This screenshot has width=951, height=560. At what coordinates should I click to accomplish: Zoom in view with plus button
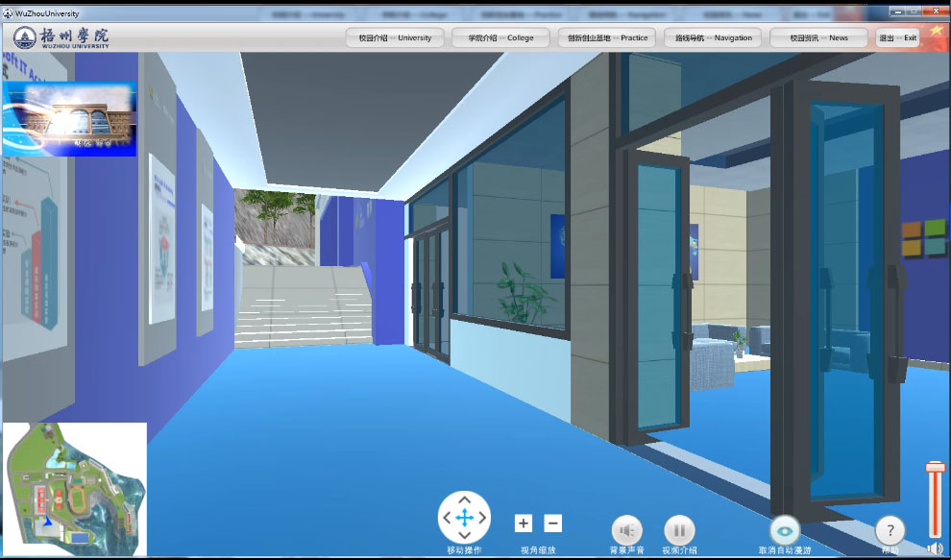tap(524, 523)
